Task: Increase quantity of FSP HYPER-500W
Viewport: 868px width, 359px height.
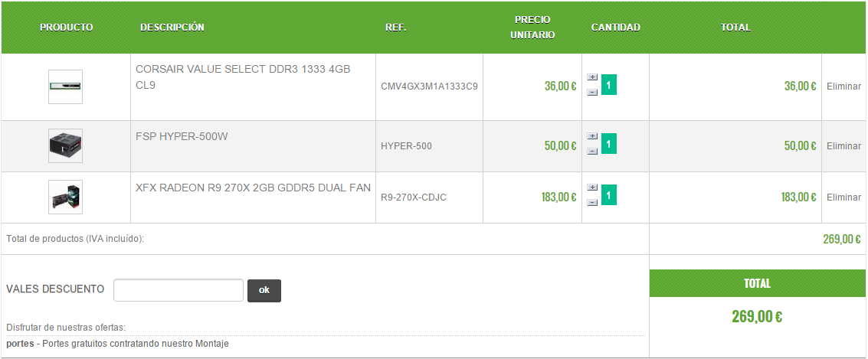Action: click(592, 136)
